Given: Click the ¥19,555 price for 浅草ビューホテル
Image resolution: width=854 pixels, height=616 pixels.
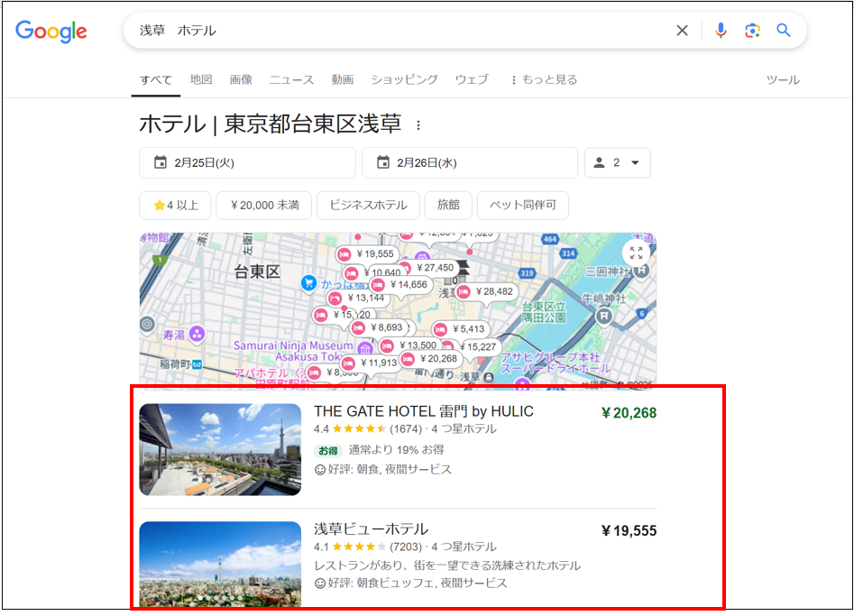Looking at the screenshot, I should click(629, 530).
